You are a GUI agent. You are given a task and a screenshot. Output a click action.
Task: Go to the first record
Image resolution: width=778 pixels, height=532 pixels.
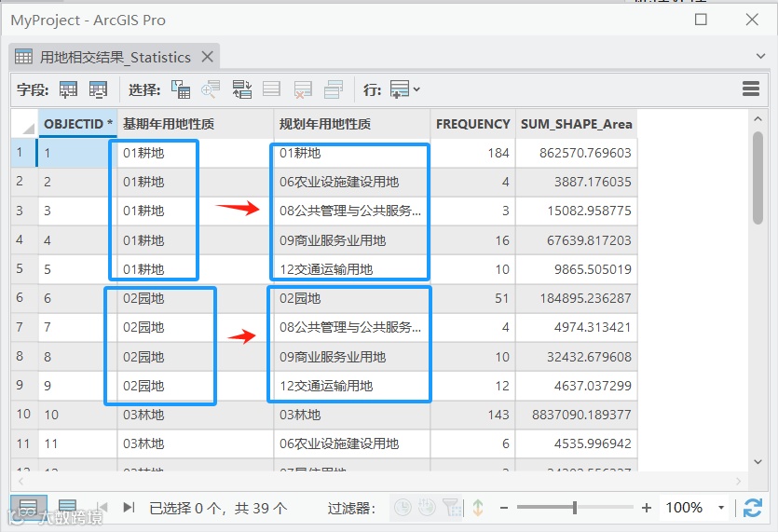(x=102, y=507)
